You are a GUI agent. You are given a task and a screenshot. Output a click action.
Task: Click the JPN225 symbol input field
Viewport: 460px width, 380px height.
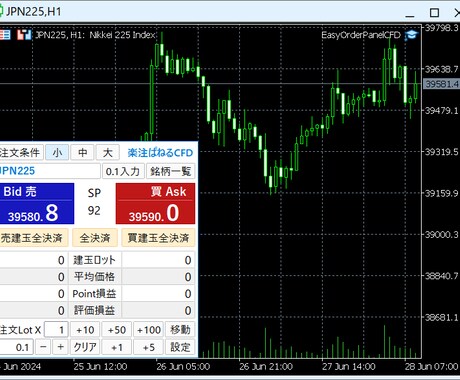pyautogui.click(x=49, y=171)
